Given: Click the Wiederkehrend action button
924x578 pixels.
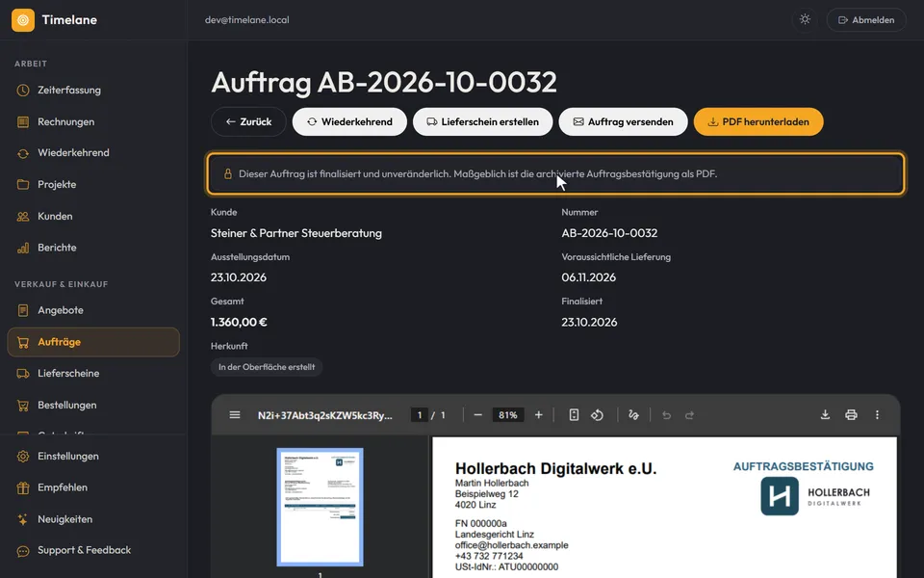Looking at the screenshot, I should coord(349,121).
